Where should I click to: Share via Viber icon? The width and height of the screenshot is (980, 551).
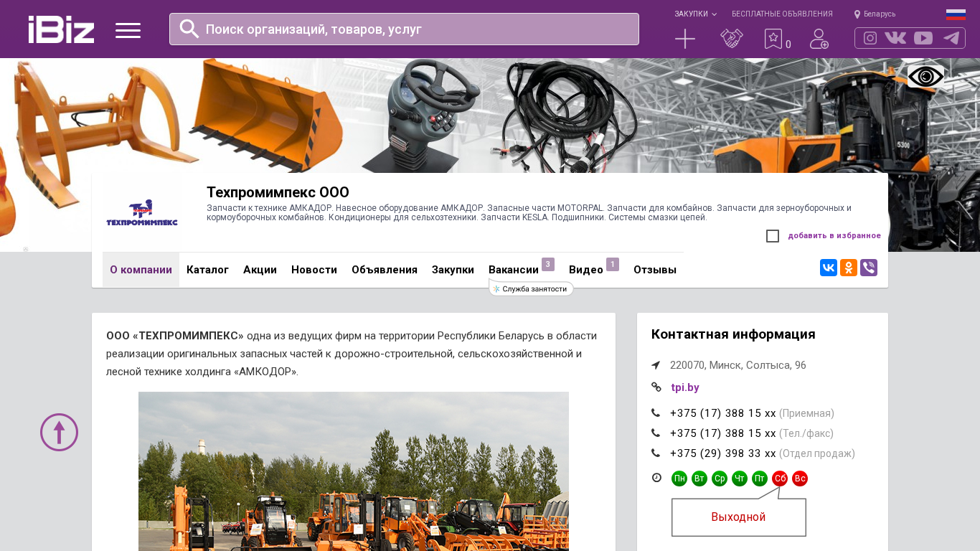869,268
